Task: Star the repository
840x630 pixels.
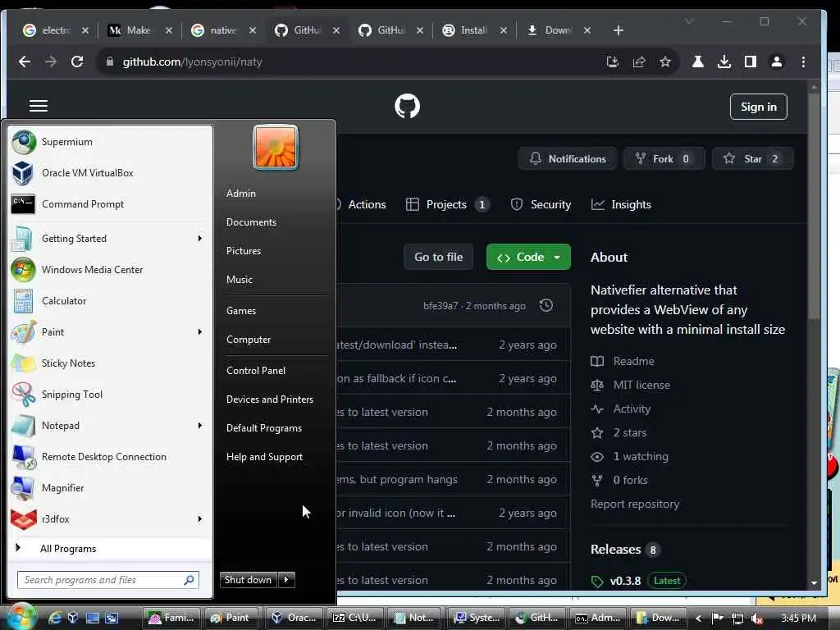Action: tap(752, 158)
